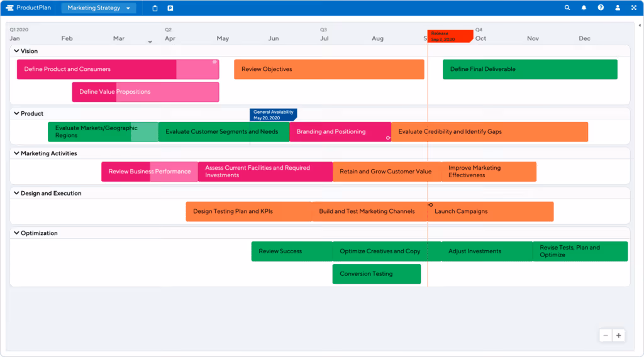Click the General Availability milestone flag
The height and width of the screenshot is (357, 644).
pos(273,115)
